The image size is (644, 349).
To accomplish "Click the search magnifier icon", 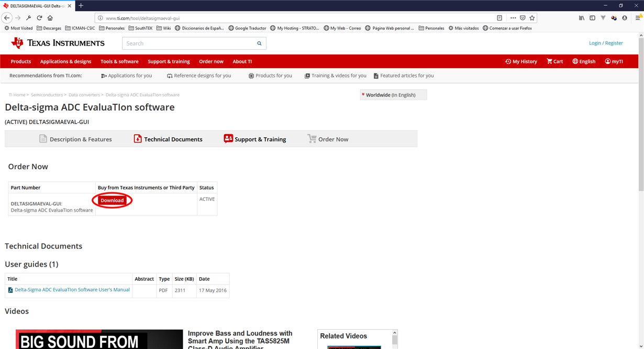I will click(259, 43).
